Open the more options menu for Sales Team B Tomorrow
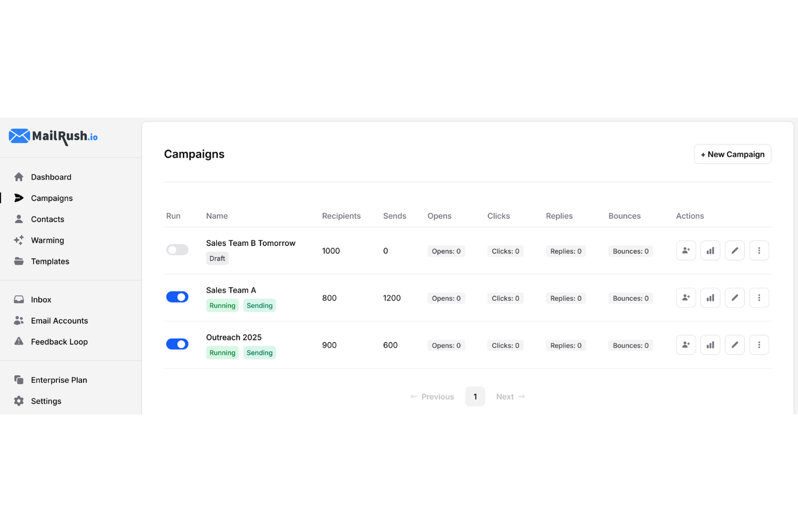This screenshot has height=532, width=798. (x=759, y=250)
